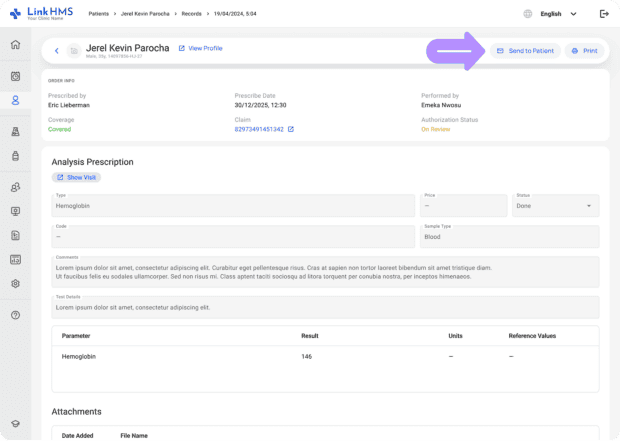Click the patient name Jerel Kevin Parocha heading
620x441 pixels.
[127, 48]
